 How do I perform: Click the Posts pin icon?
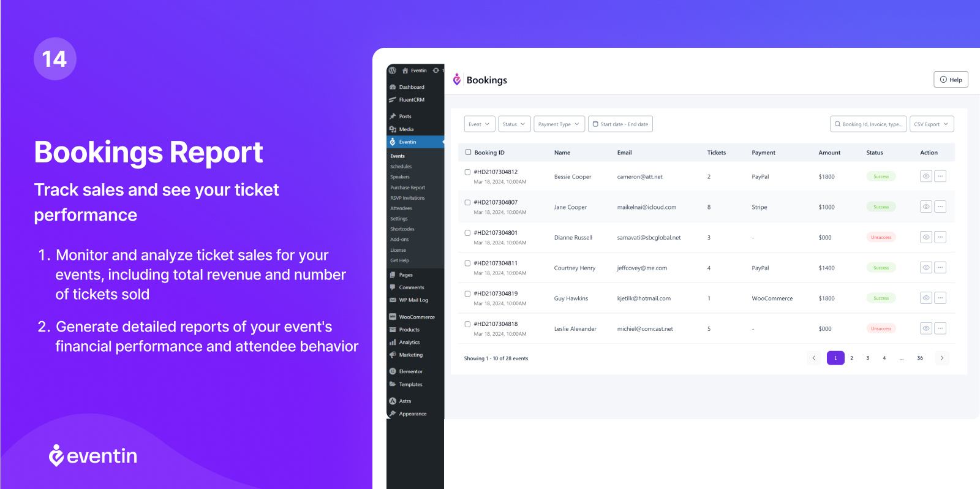point(393,116)
